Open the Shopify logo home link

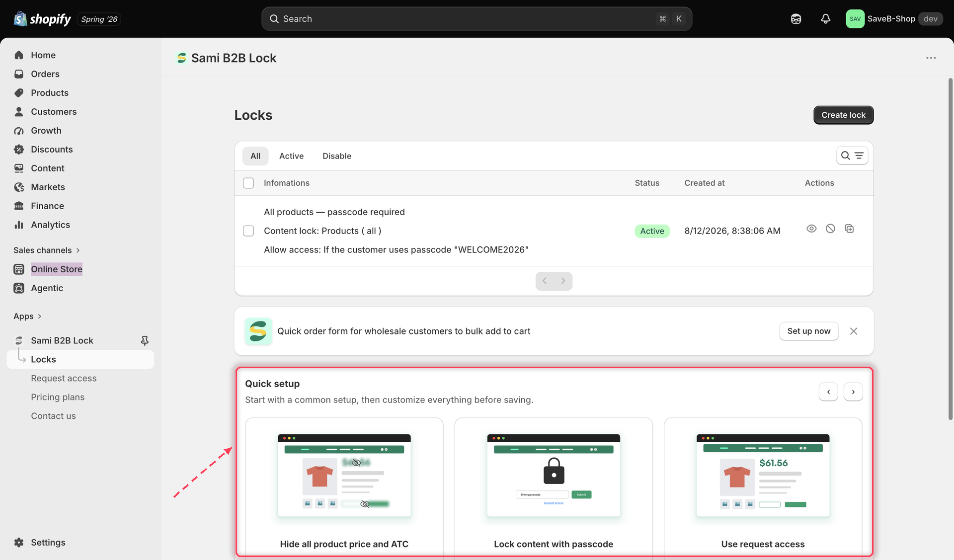[x=42, y=19]
